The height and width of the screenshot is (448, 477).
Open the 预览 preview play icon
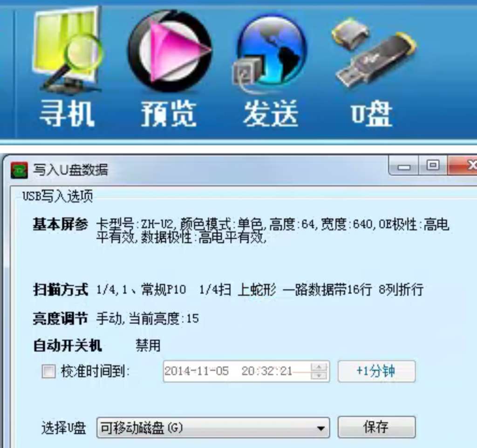pos(169,51)
